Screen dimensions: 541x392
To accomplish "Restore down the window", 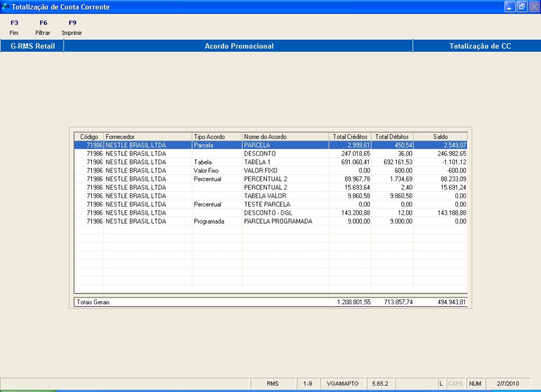I will (522, 7).
